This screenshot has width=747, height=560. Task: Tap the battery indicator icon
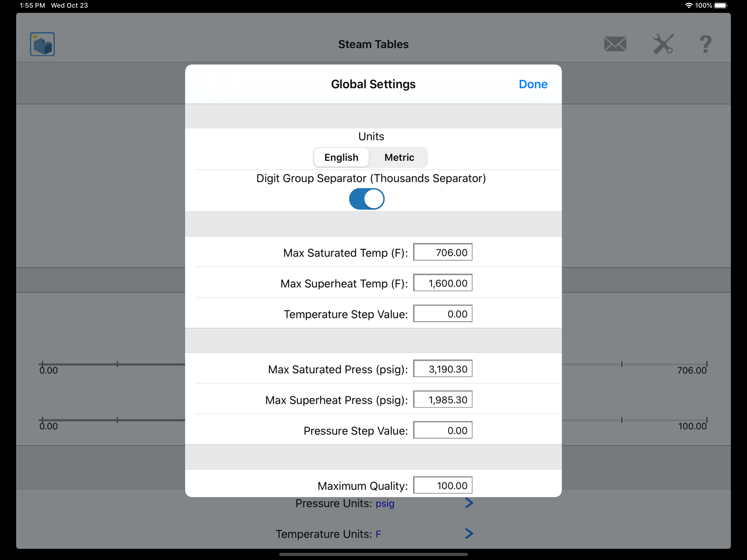(x=720, y=5)
